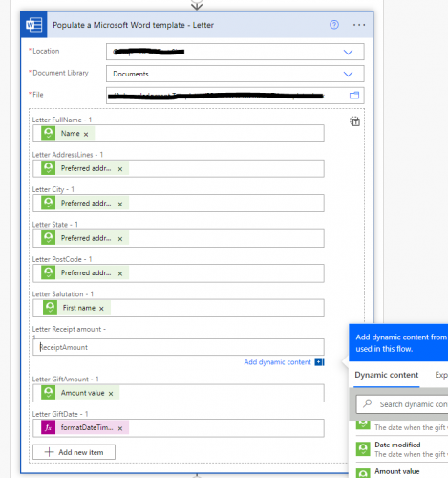Image resolution: width=448 pixels, height=478 pixels.
Task: Select the Dynamic content tab
Action: (386, 375)
